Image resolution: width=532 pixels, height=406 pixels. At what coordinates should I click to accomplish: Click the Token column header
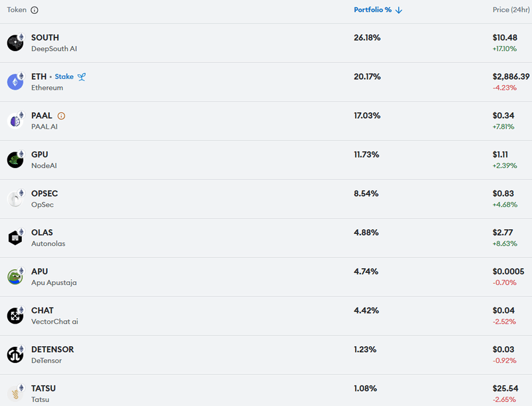coord(17,10)
